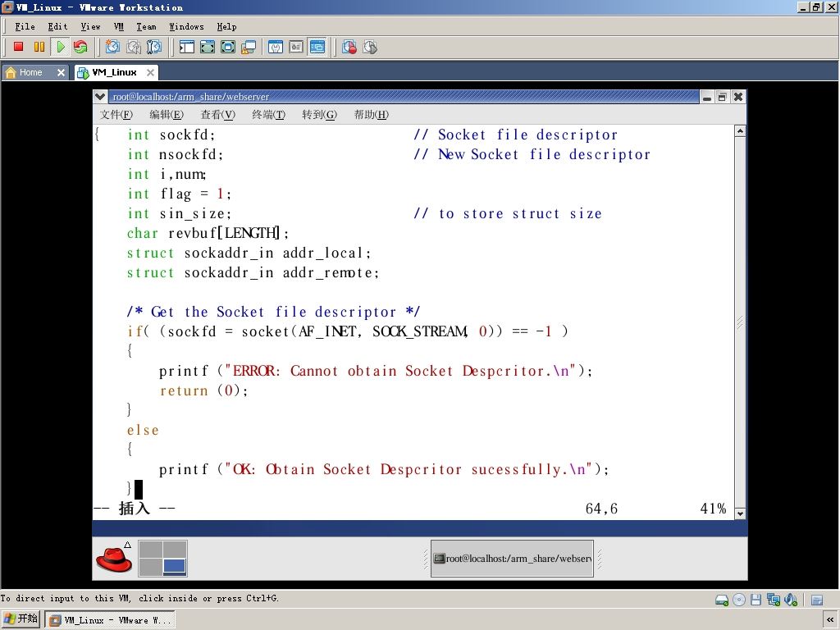This screenshot has height=630, width=840.
Task: Open the File menu in VMware
Action: [25, 27]
